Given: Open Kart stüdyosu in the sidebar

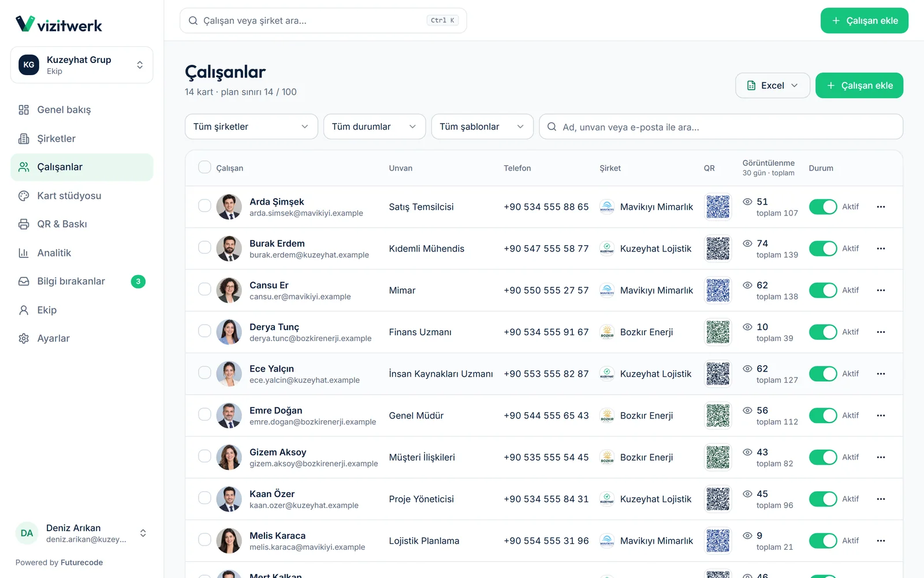Looking at the screenshot, I should pyautogui.click(x=82, y=196).
